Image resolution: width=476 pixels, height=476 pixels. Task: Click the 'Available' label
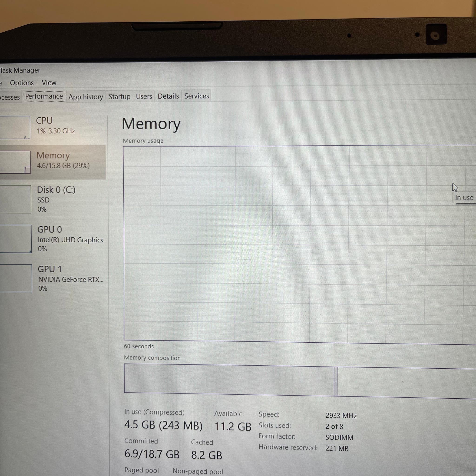228,414
